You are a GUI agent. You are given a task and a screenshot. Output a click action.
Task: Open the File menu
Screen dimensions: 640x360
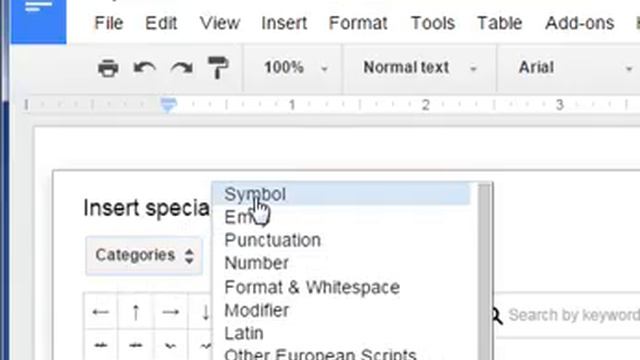point(109,23)
